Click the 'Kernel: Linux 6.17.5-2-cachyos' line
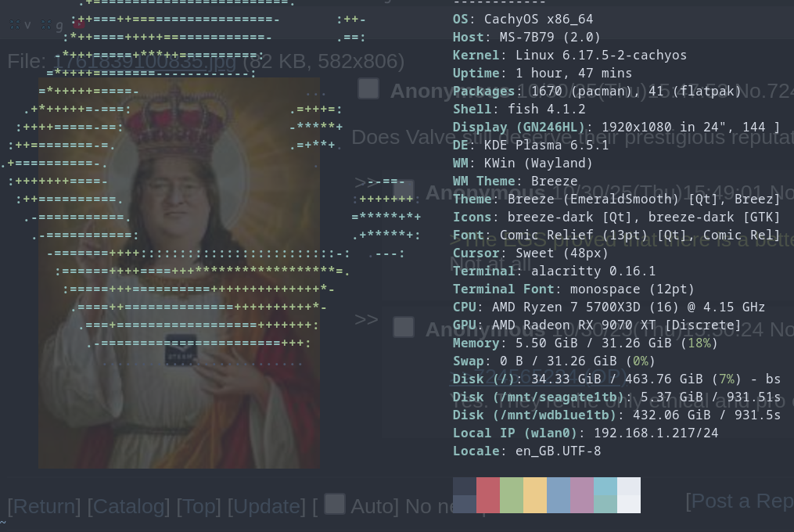 (x=569, y=56)
